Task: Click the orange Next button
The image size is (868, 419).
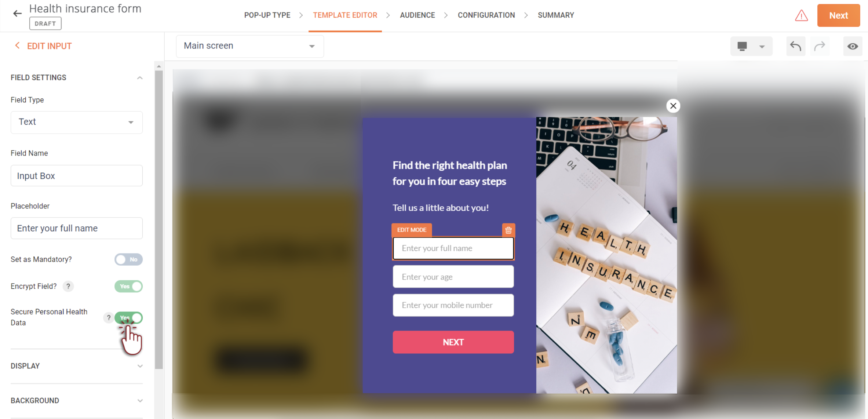Action: click(x=838, y=15)
